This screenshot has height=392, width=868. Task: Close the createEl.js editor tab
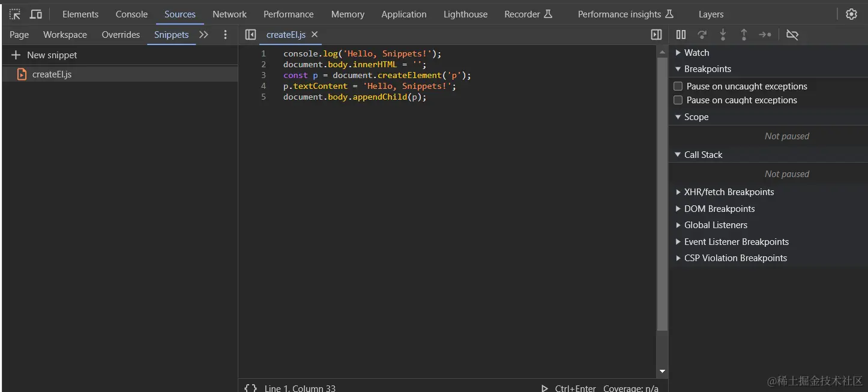[x=315, y=35]
